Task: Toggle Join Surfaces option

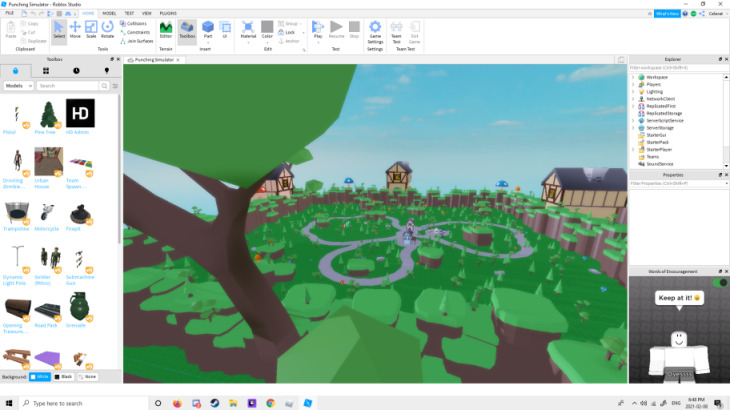Action: click(x=136, y=41)
